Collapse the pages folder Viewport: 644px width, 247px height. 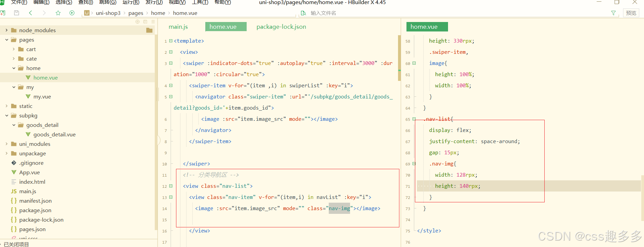coord(6,40)
